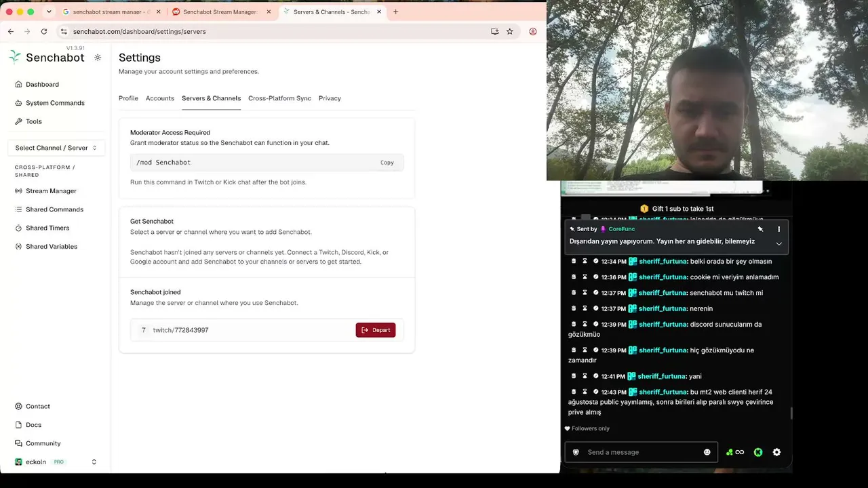Click the Followers only label
868x488 pixels.
coord(591,428)
